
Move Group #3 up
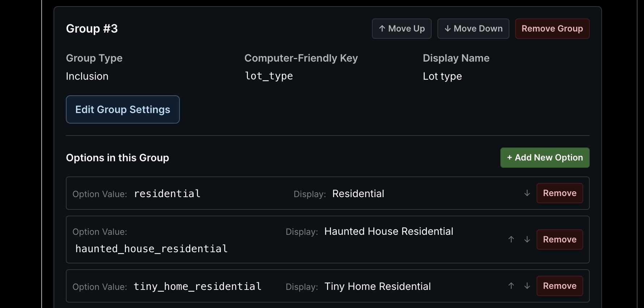click(x=402, y=29)
